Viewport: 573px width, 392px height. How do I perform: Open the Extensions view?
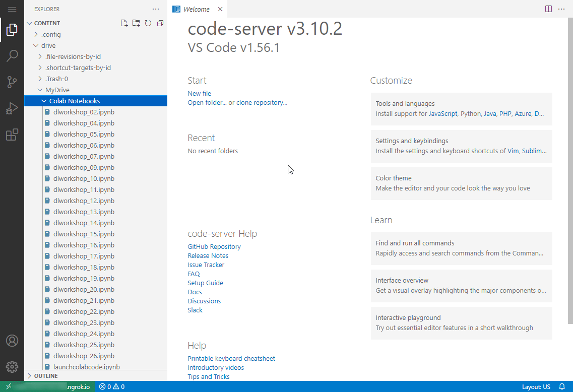pos(12,135)
